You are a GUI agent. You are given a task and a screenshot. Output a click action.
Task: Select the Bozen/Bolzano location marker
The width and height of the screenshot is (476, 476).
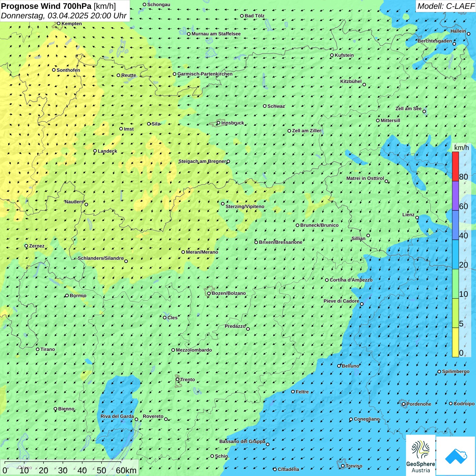209,293
